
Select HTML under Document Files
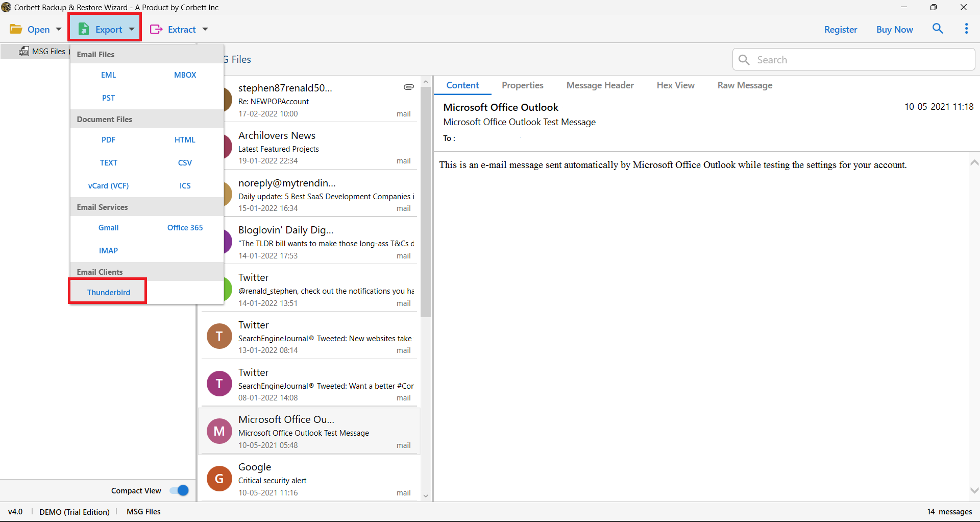pyautogui.click(x=185, y=139)
